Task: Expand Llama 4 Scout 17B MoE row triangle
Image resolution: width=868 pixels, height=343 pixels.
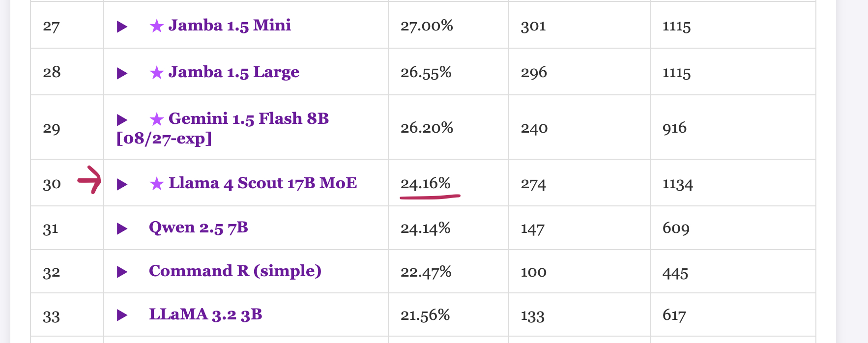Action: pyautogui.click(x=122, y=184)
